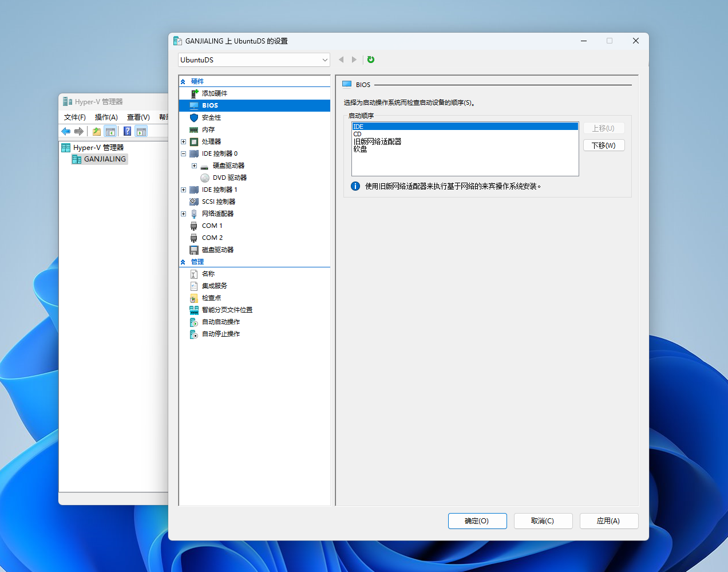Click the IDE Controller 1 icon

pyautogui.click(x=194, y=190)
